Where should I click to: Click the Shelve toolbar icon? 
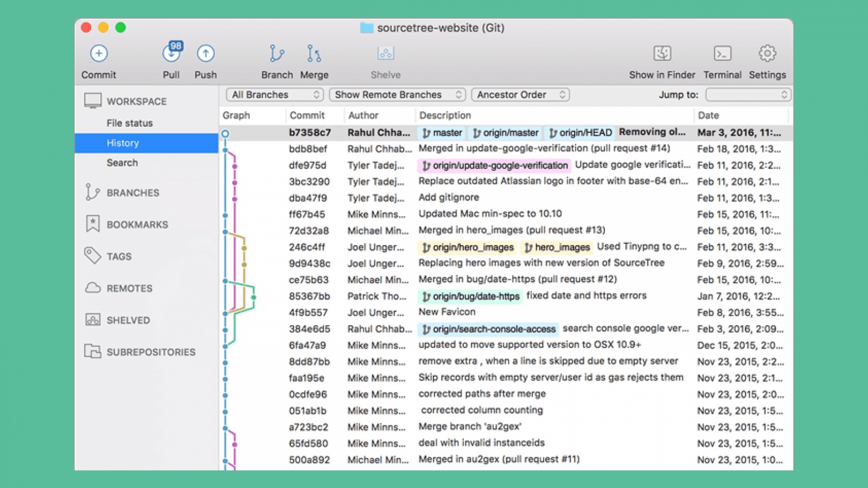[x=386, y=54]
